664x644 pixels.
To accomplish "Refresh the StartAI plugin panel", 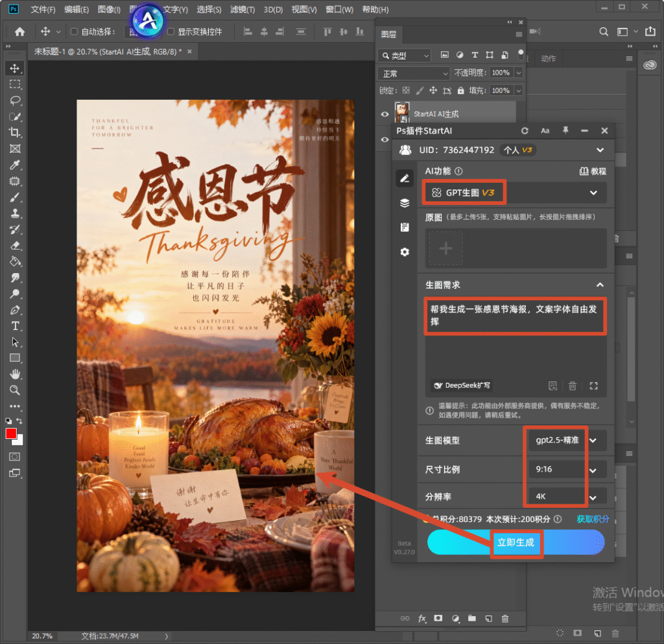I will (x=525, y=131).
